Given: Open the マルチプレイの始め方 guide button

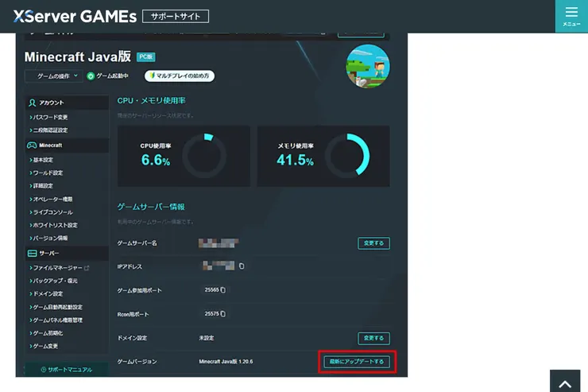Looking at the screenshot, I should coord(180,76).
